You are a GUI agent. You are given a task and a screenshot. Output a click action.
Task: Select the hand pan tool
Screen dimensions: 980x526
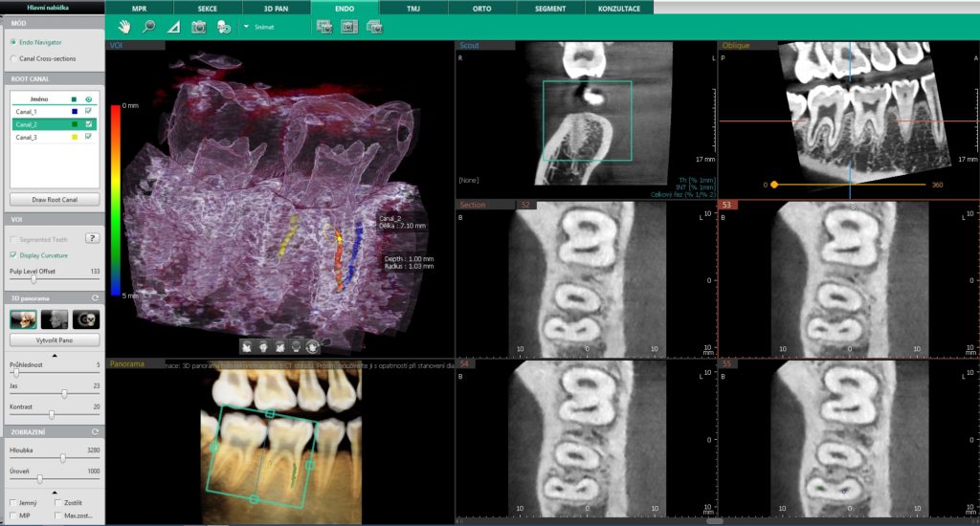coord(124,27)
